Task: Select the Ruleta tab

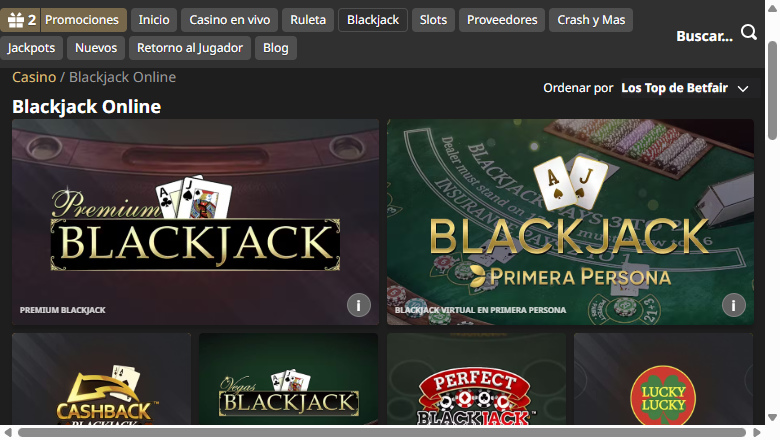Action: pyautogui.click(x=308, y=20)
